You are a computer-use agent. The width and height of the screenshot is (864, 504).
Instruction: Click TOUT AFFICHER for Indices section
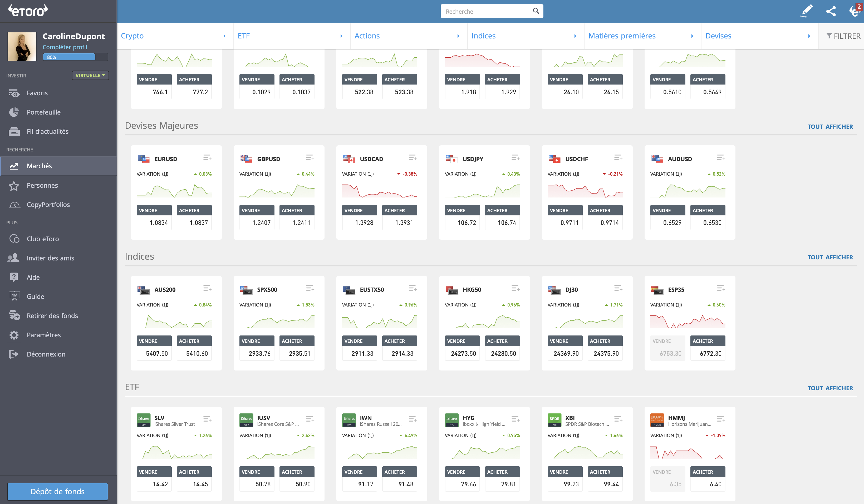pyautogui.click(x=830, y=257)
